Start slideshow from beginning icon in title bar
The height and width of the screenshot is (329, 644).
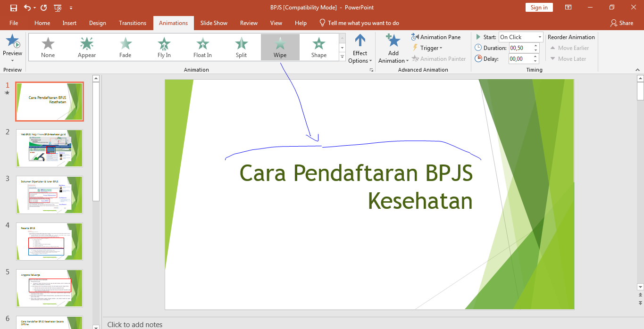pyautogui.click(x=58, y=8)
